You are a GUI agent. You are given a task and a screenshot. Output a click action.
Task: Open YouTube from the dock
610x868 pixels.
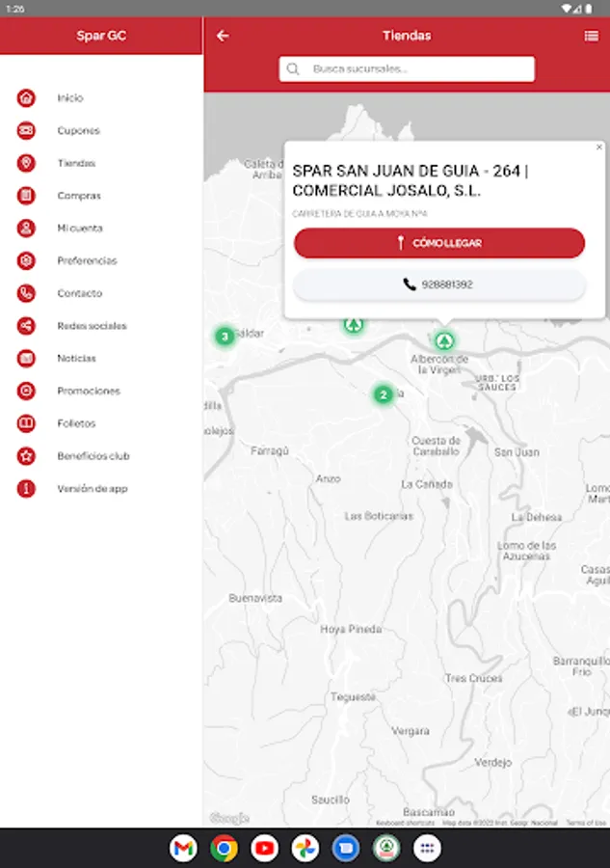[264, 848]
